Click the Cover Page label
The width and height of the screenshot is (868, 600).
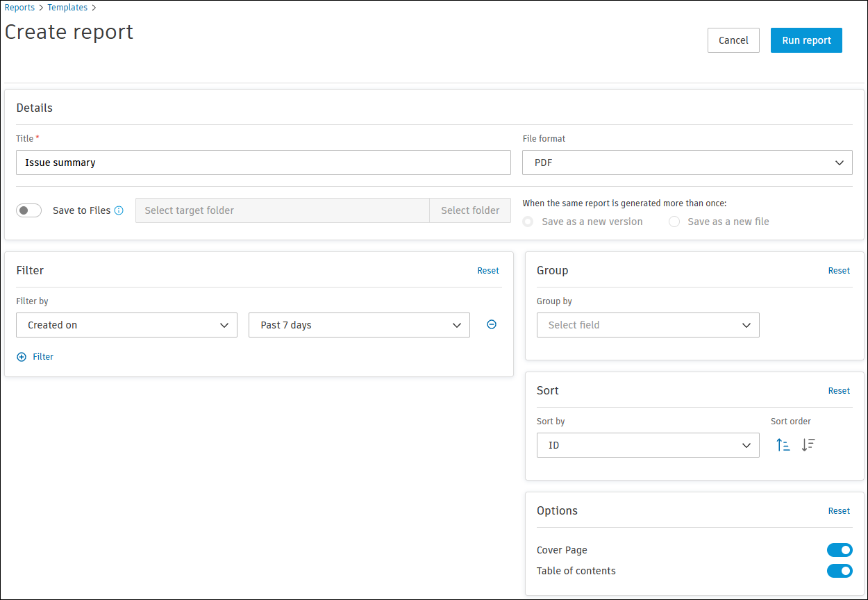(x=562, y=550)
